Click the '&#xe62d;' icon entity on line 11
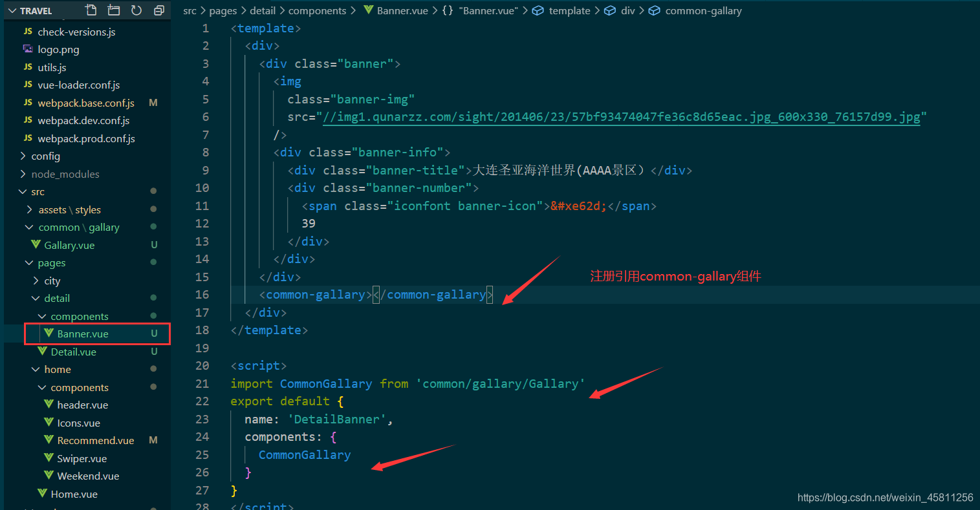 pyautogui.click(x=579, y=206)
